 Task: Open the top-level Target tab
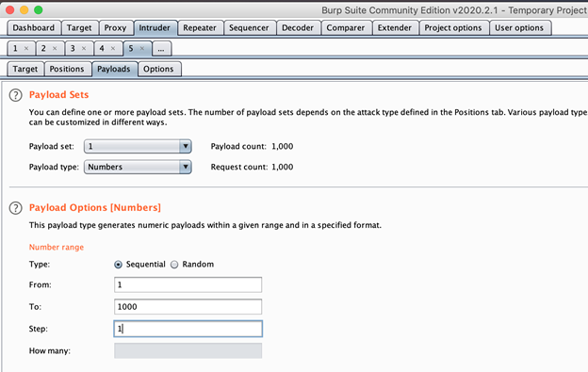pyautogui.click(x=79, y=27)
